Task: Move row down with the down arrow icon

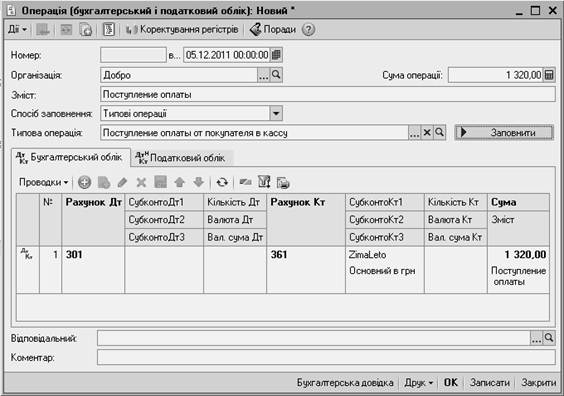Action: [199, 182]
